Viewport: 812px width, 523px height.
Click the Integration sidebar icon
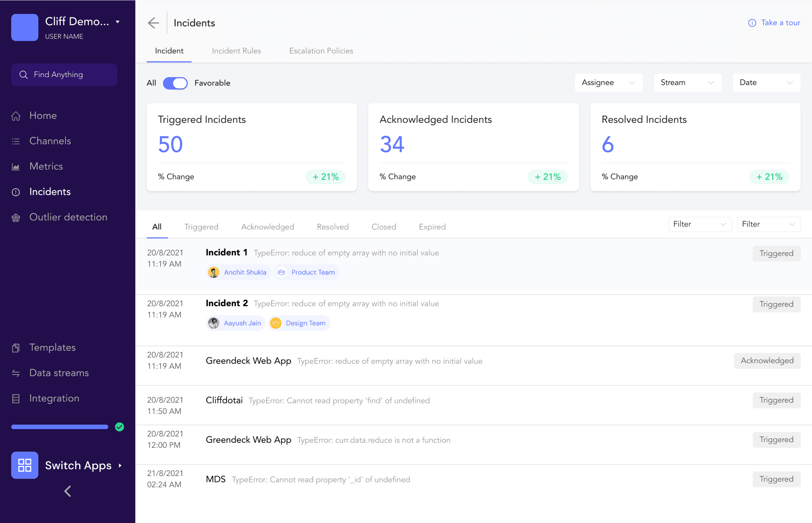[x=16, y=398]
